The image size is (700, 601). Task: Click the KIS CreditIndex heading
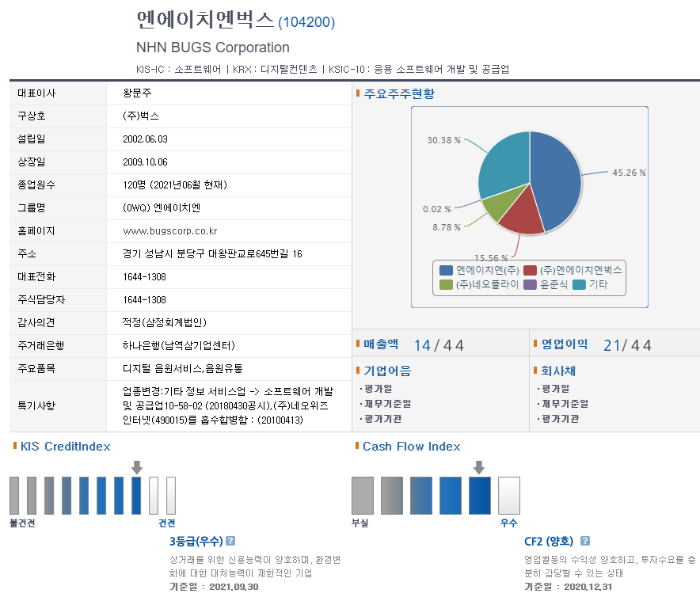(x=65, y=446)
